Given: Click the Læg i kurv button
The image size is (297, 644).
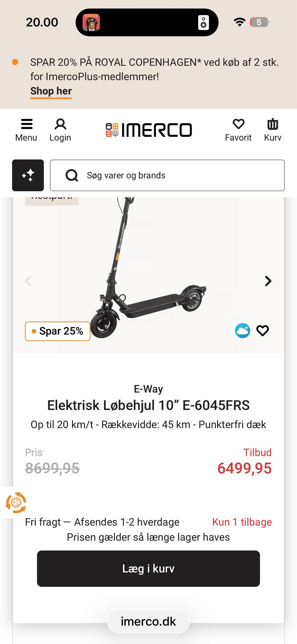Looking at the screenshot, I should tap(148, 568).
